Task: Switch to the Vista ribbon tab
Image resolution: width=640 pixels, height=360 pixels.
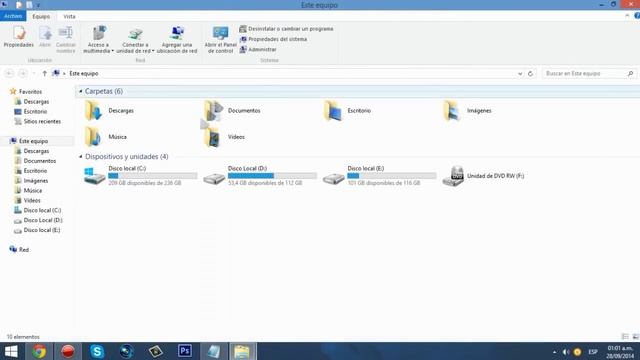Action: (x=69, y=16)
